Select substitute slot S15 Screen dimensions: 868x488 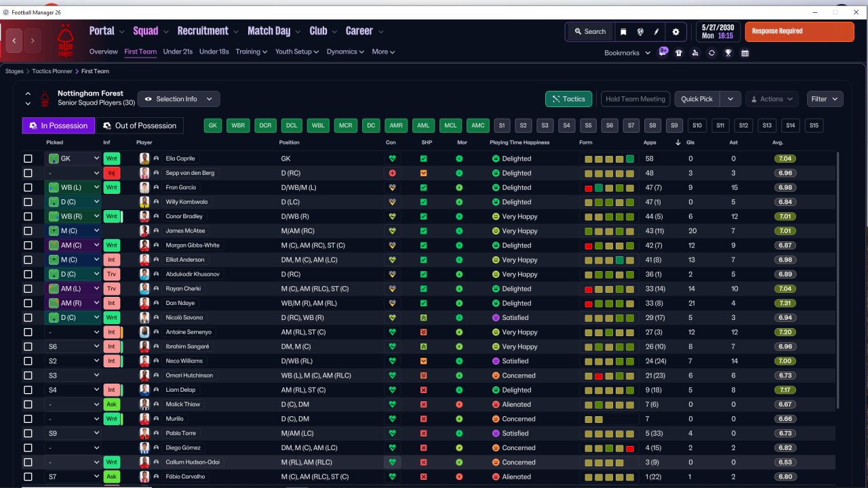click(814, 125)
